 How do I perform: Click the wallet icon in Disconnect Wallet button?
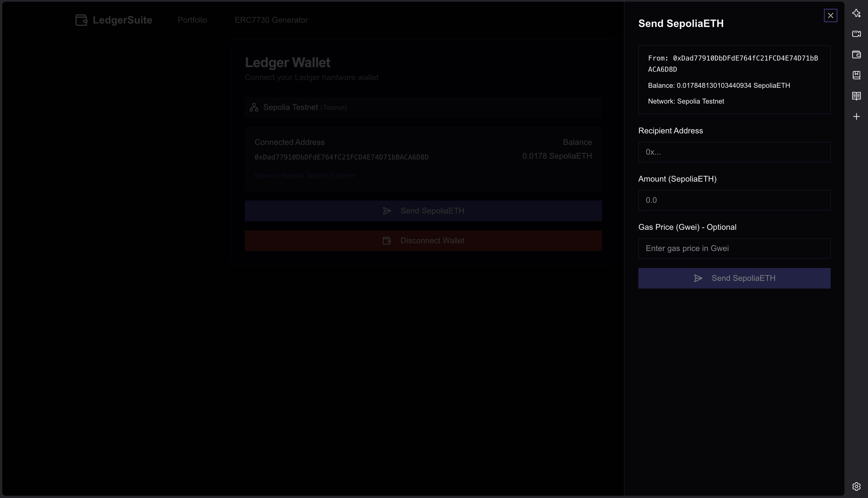click(x=387, y=241)
